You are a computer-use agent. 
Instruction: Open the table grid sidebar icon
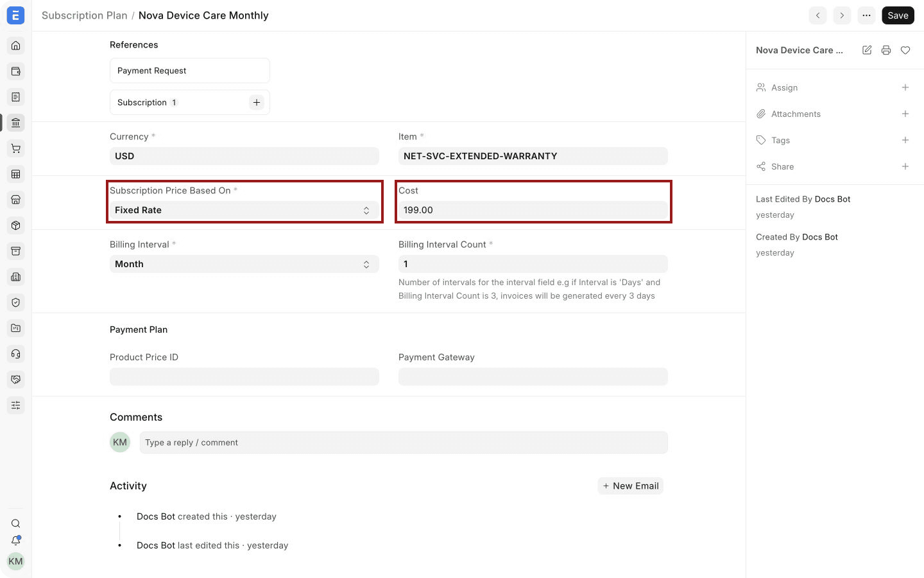tap(16, 174)
